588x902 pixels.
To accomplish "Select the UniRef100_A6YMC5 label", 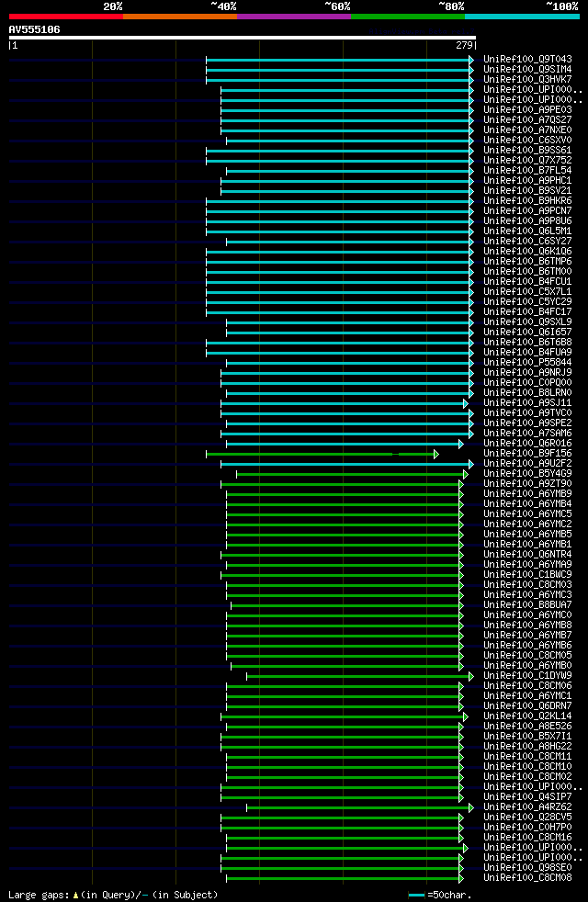I will tap(527, 514).
